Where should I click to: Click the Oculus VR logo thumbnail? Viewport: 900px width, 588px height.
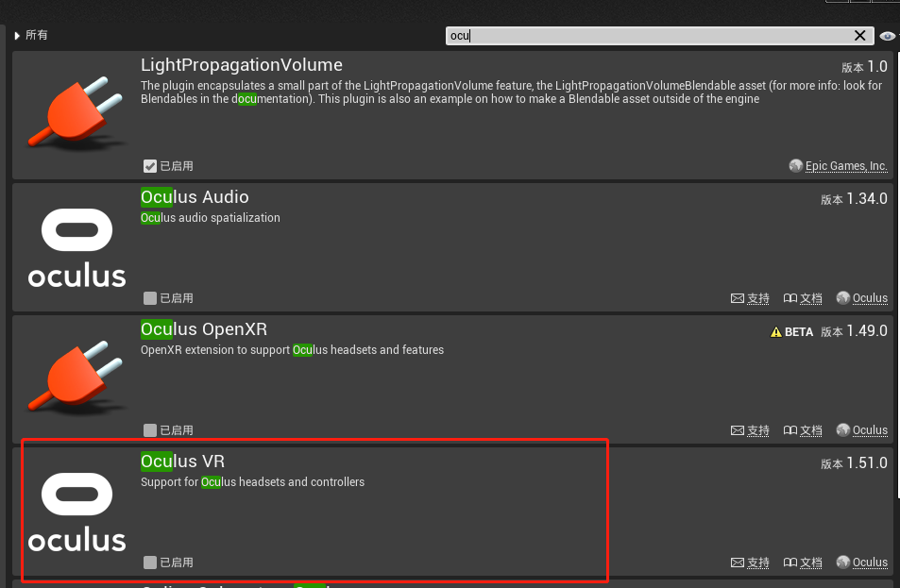76,512
